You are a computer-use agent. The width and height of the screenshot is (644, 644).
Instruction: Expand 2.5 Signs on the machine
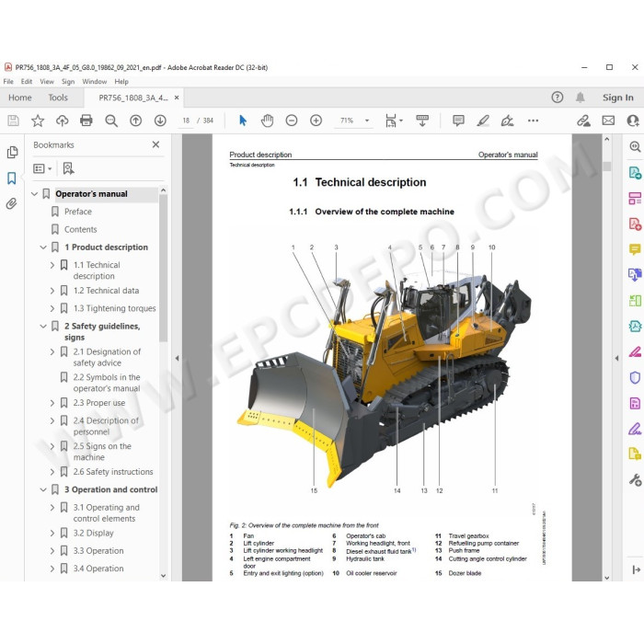click(52, 446)
